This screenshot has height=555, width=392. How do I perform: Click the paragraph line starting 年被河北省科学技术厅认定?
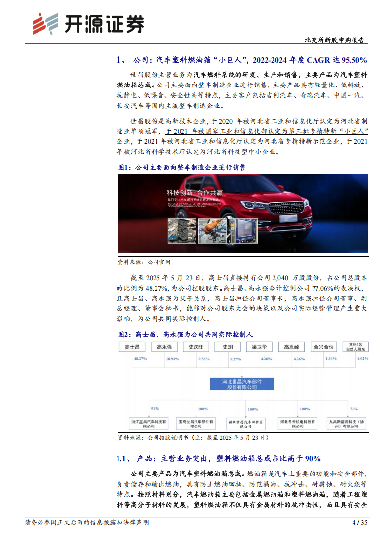pos(198,152)
